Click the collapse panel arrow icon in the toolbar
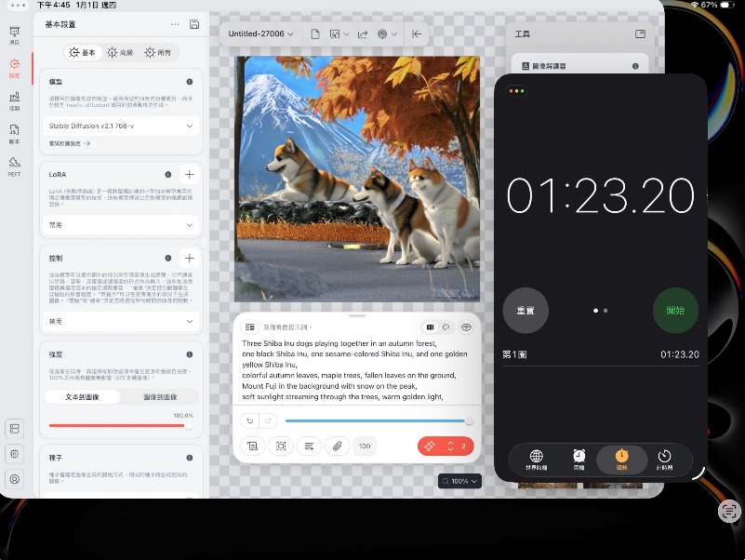This screenshot has height=560, width=745. click(416, 33)
